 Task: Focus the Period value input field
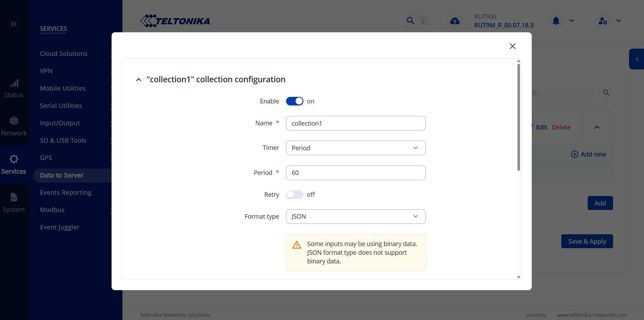356,173
